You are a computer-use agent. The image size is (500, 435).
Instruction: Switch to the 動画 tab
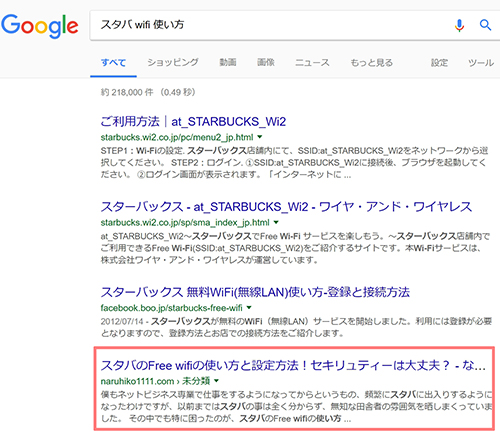click(228, 62)
